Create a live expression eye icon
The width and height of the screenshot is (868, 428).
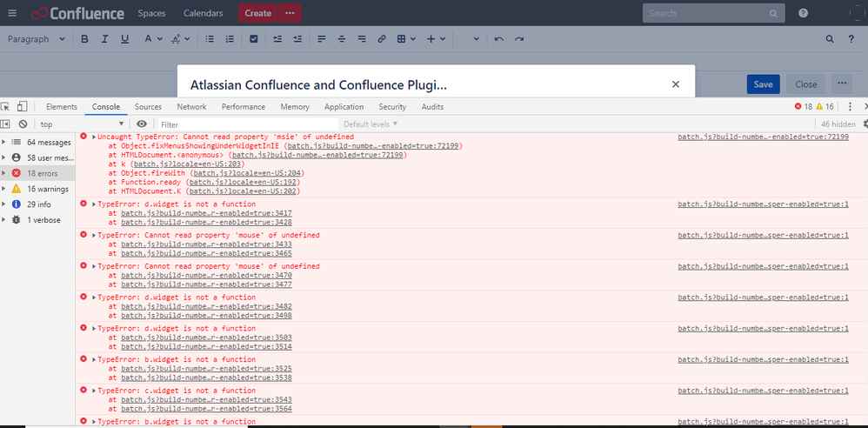(x=142, y=124)
